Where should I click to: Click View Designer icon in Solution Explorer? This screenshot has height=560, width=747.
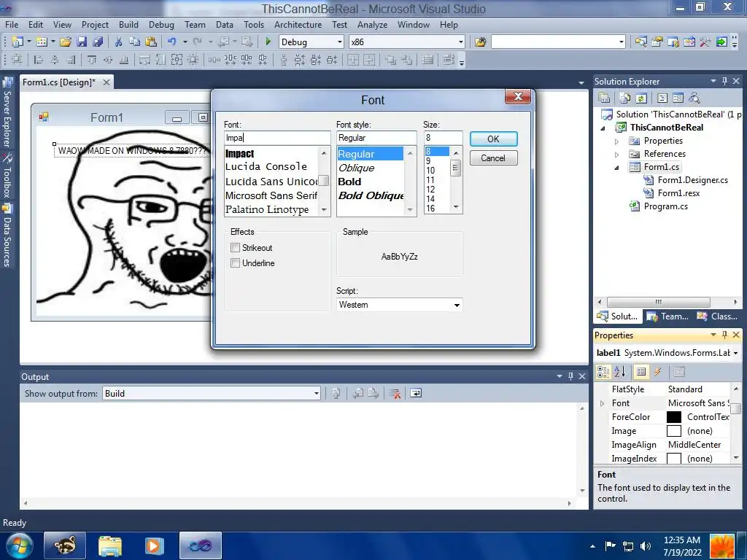pyautogui.click(x=678, y=98)
